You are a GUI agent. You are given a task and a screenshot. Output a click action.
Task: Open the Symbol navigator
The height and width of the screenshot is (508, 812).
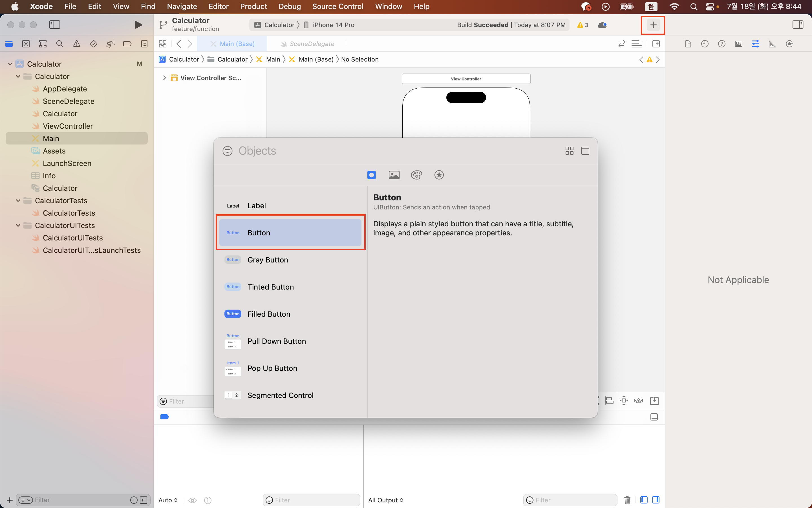43,44
